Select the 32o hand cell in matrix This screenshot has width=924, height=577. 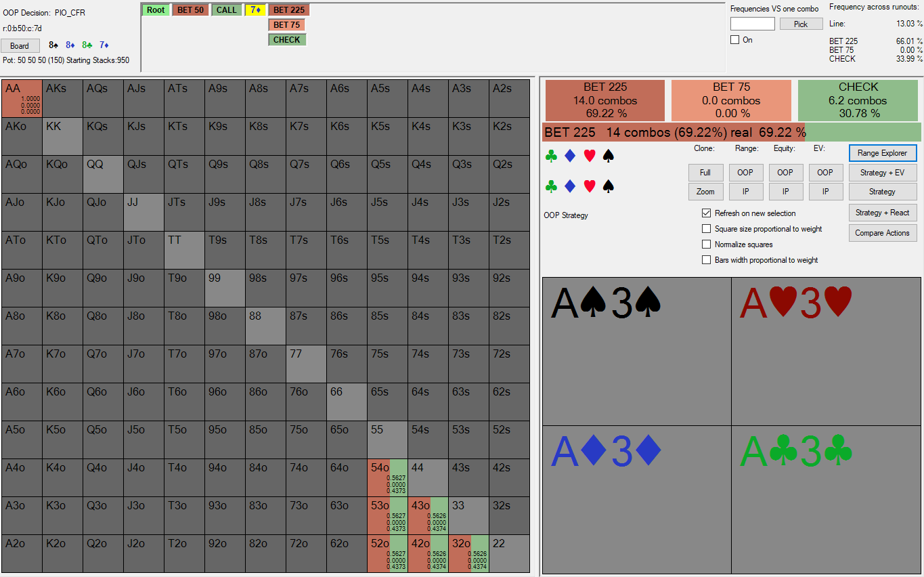click(x=468, y=553)
